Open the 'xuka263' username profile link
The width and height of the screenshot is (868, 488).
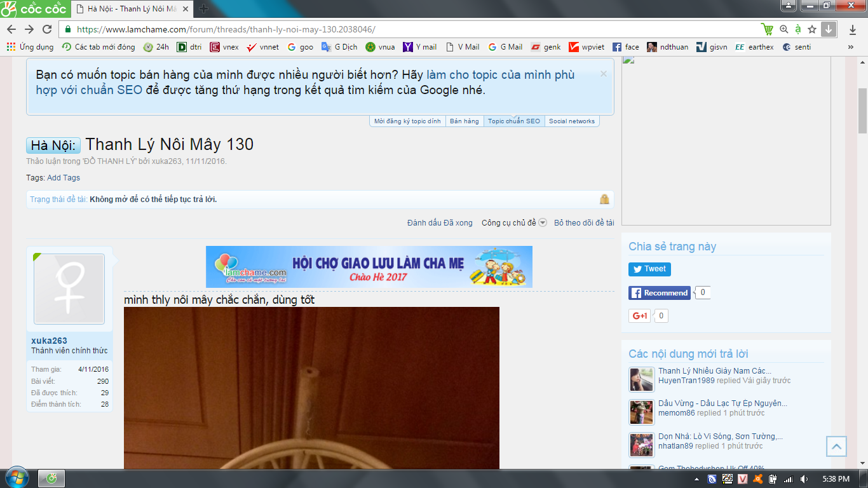coord(49,341)
